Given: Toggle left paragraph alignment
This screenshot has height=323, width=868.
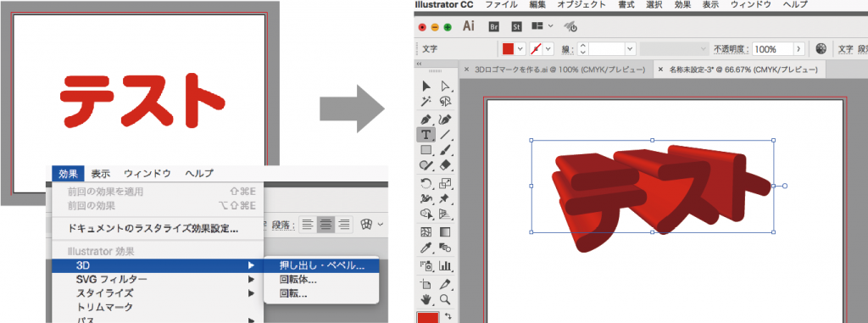Looking at the screenshot, I should point(307,225).
